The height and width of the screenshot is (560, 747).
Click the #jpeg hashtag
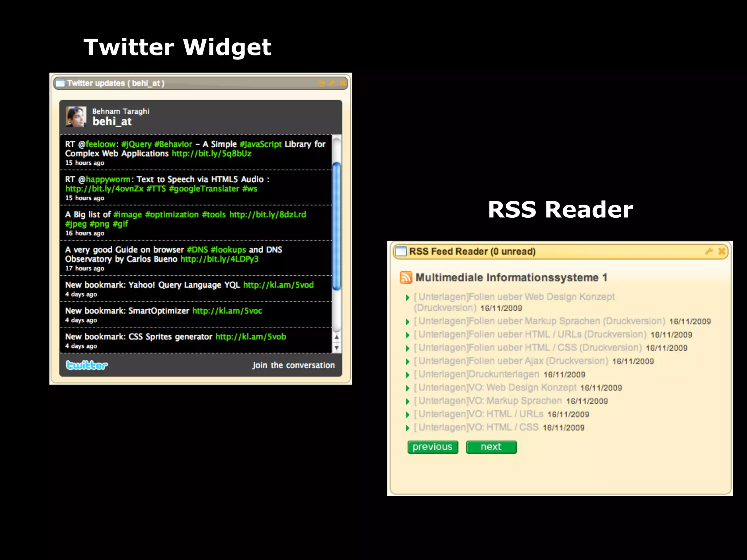[x=76, y=224]
